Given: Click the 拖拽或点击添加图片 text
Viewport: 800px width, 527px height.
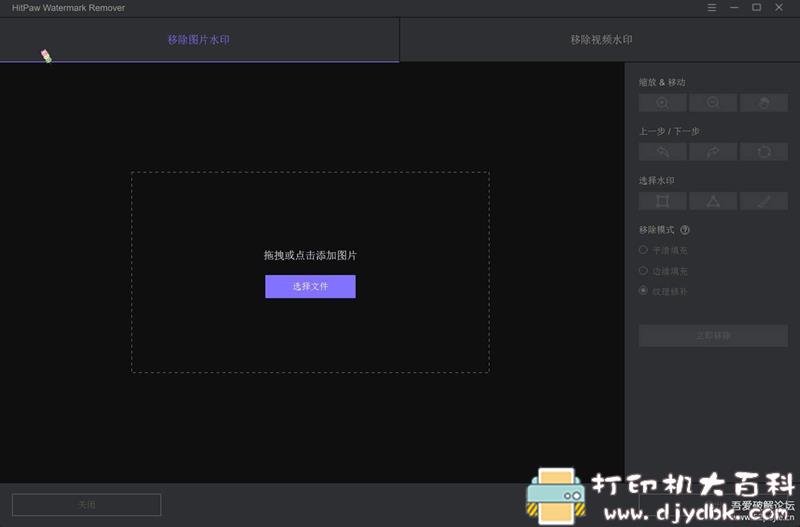Looking at the screenshot, I should tap(310, 255).
